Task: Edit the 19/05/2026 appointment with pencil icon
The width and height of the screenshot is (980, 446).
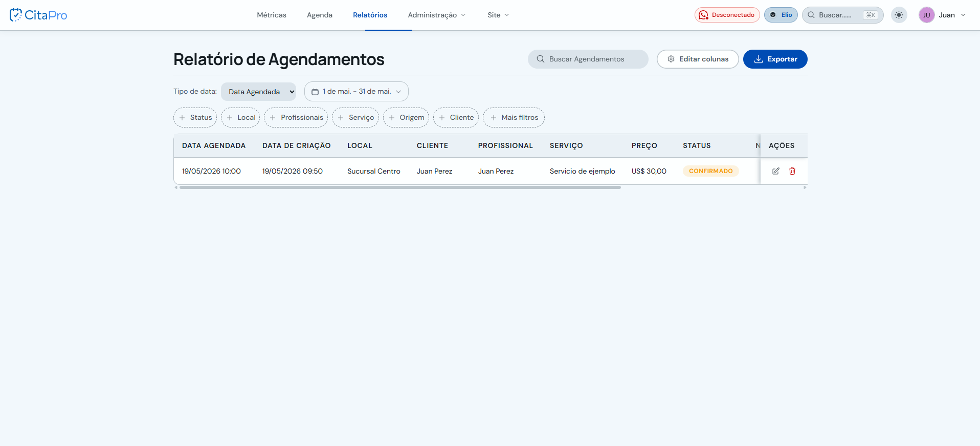Action: 775,171
